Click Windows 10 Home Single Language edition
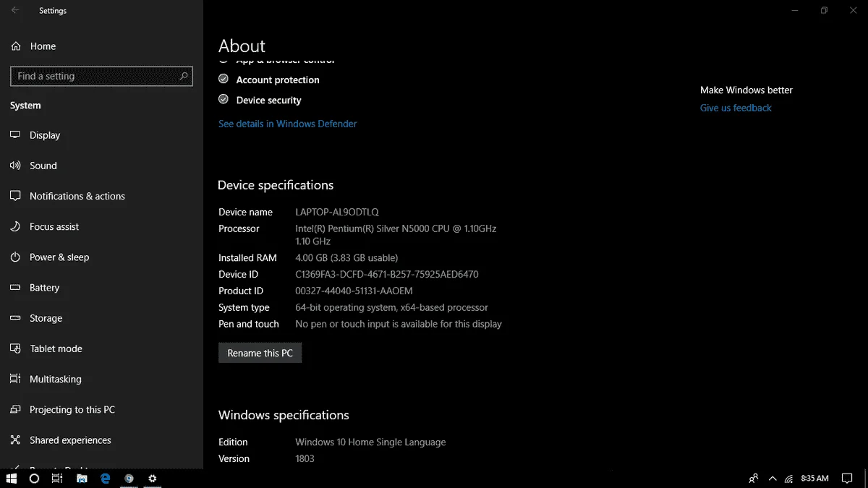Viewport: 868px width, 488px height. (x=370, y=442)
